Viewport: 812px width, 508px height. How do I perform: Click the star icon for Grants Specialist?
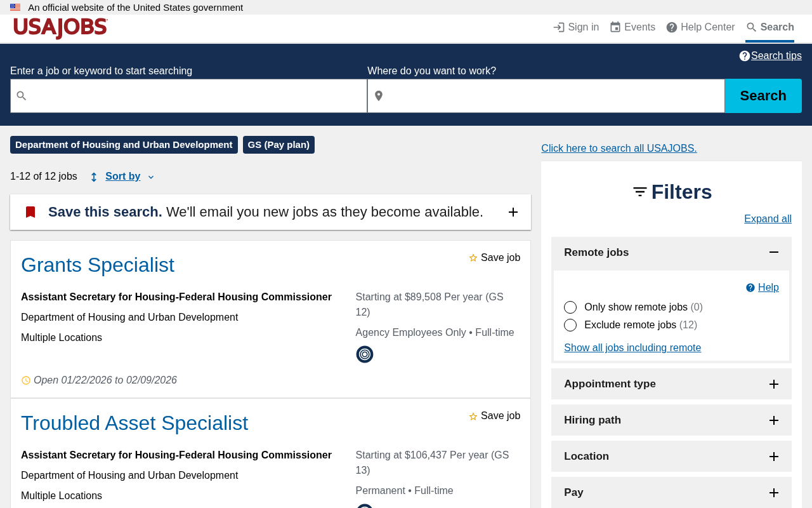coord(473,258)
